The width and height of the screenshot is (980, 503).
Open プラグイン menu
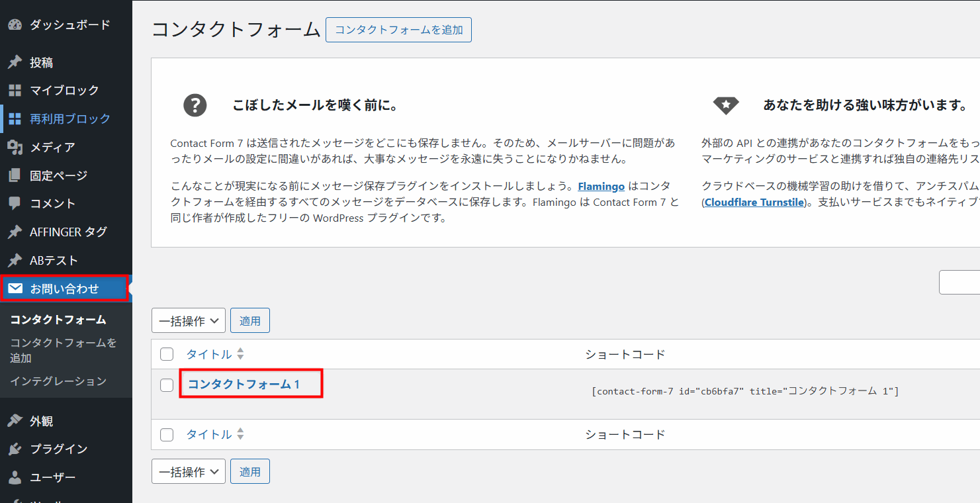coord(66,449)
